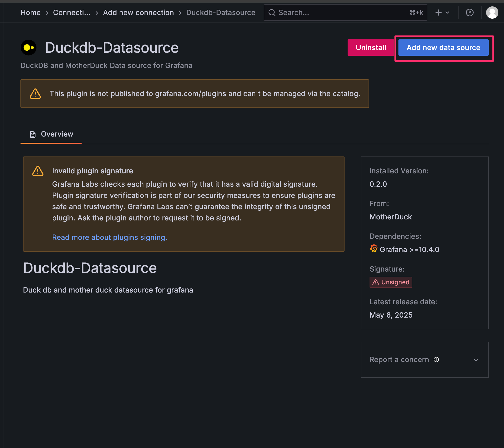Click unpublished plugin warning message text

point(205,94)
